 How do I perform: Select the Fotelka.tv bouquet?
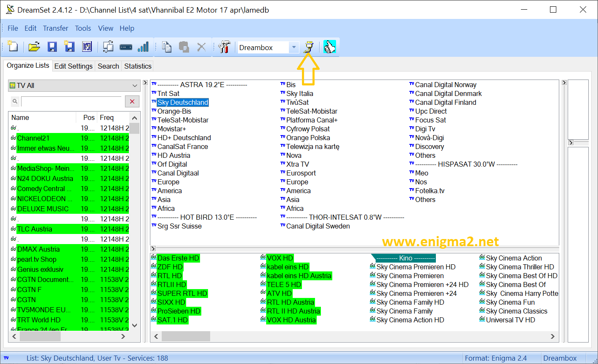[x=430, y=191]
